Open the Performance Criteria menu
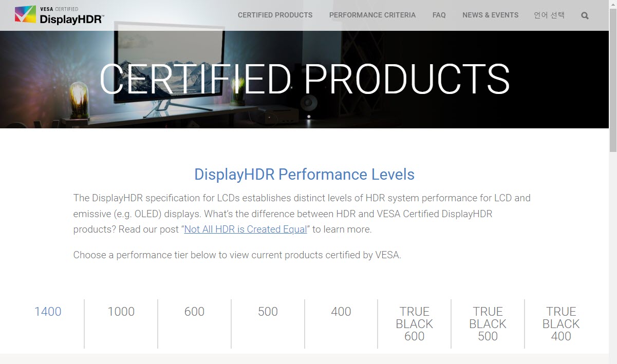617x364 pixels. 372,15
